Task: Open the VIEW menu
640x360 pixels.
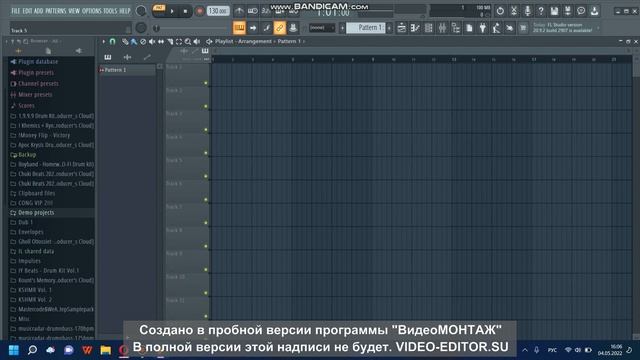Action: 74,11
